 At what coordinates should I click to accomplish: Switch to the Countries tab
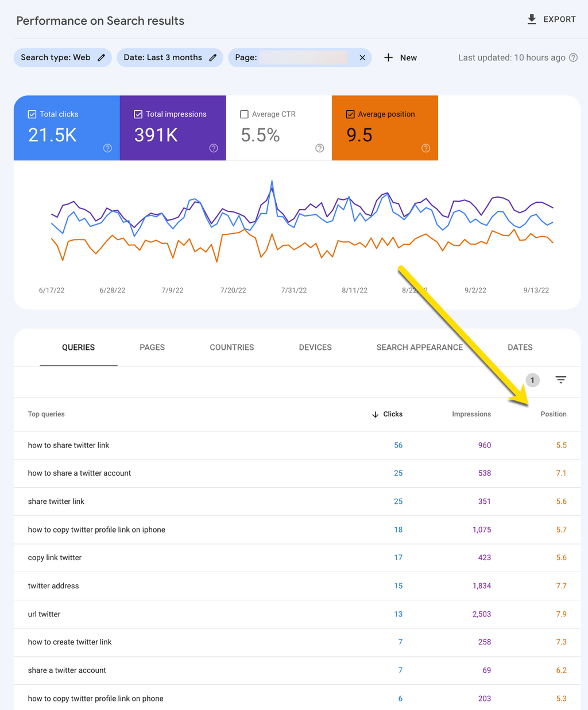pyautogui.click(x=231, y=348)
